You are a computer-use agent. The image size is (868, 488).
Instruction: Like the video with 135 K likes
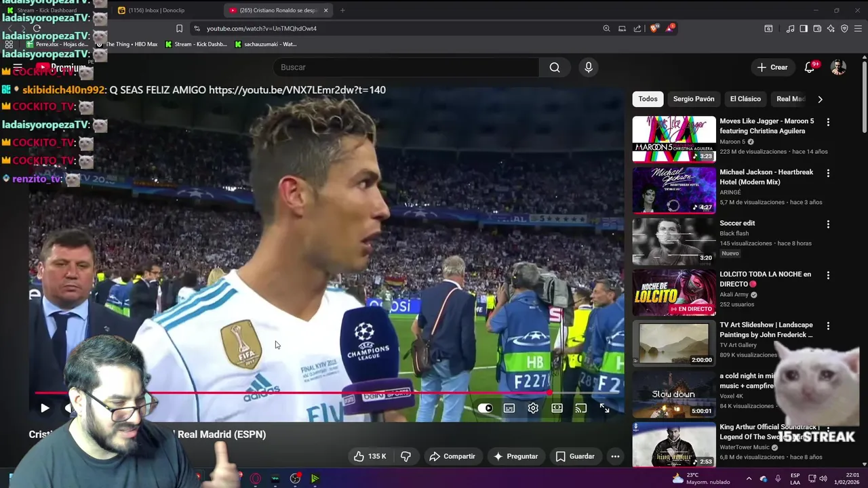pos(370,456)
